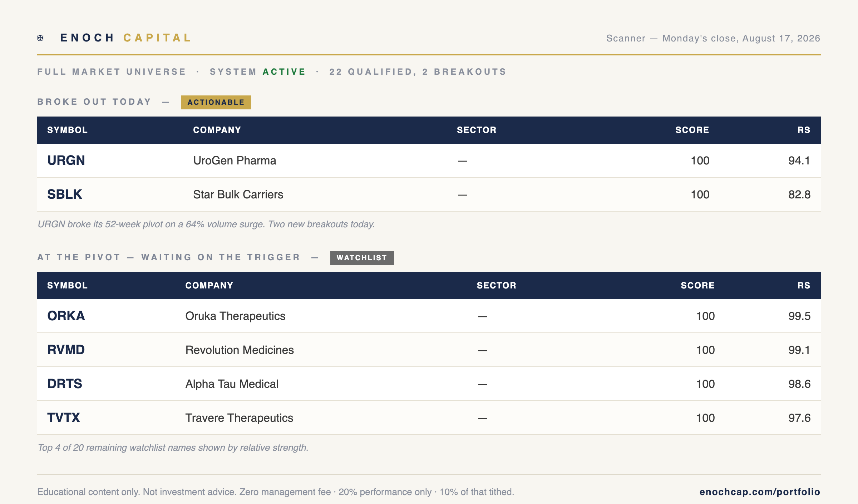Click the RS header in the watchlist table
Image resolution: width=858 pixels, height=504 pixels.
click(x=804, y=285)
